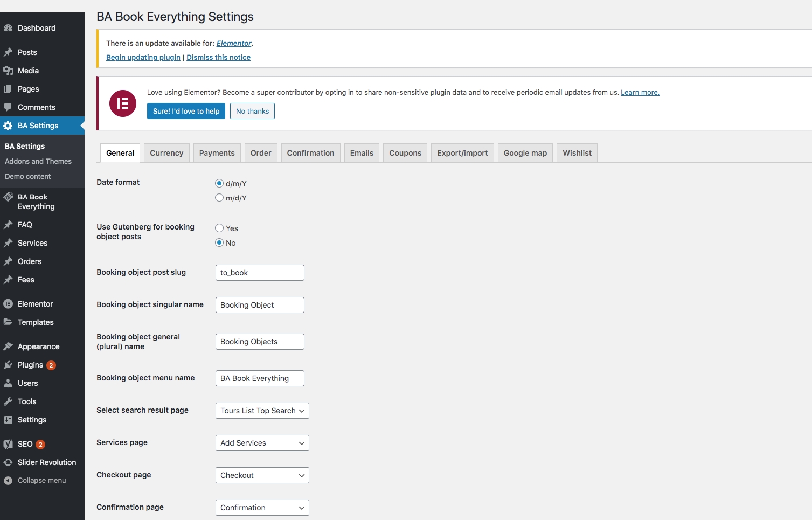This screenshot has height=520, width=812.
Task: Click the Dashboard icon in sidebar
Action: [x=8, y=28]
